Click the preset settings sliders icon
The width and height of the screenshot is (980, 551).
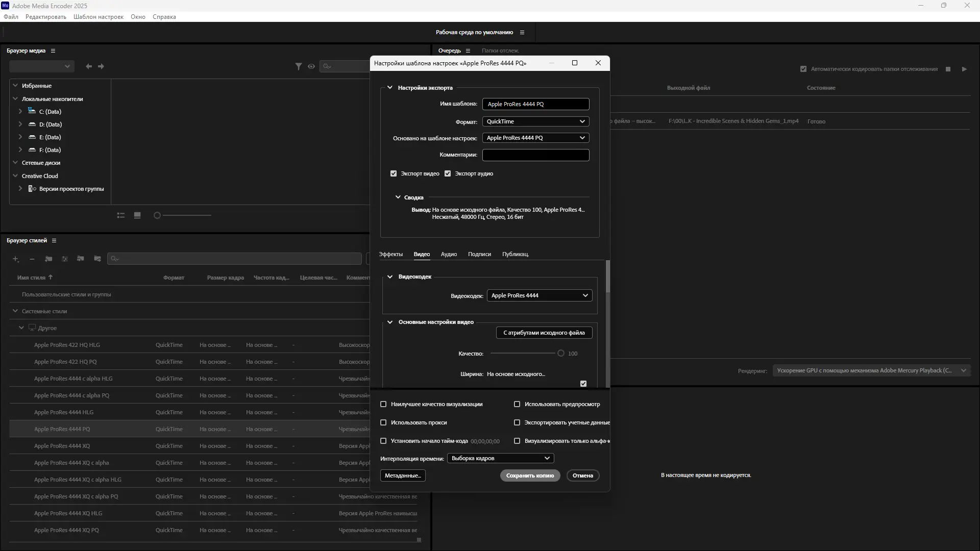pyautogui.click(x=65, y=259)
